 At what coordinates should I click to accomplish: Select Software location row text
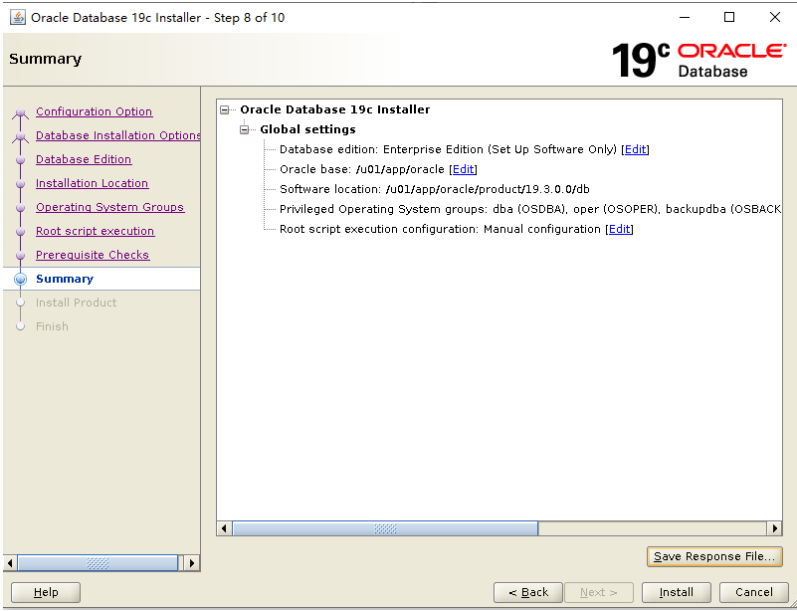(x=435, y=189)
